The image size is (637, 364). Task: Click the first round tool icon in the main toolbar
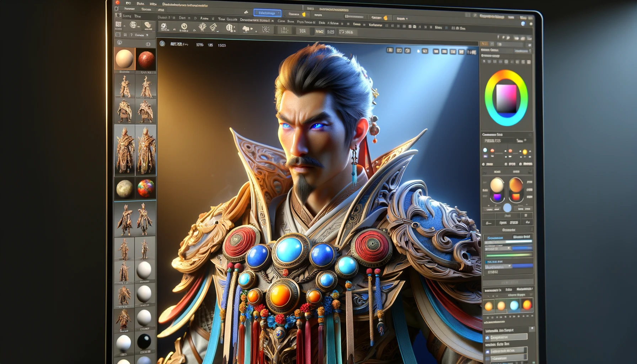point(164,26)
